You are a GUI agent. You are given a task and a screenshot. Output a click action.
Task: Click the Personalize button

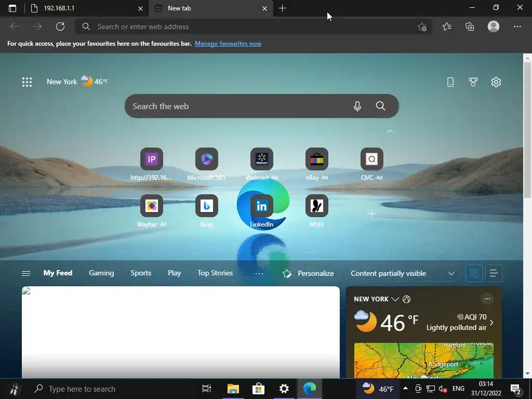308,273
